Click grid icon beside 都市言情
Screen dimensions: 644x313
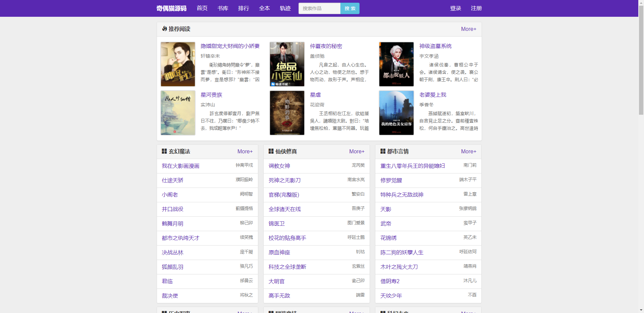coord(383,151)
